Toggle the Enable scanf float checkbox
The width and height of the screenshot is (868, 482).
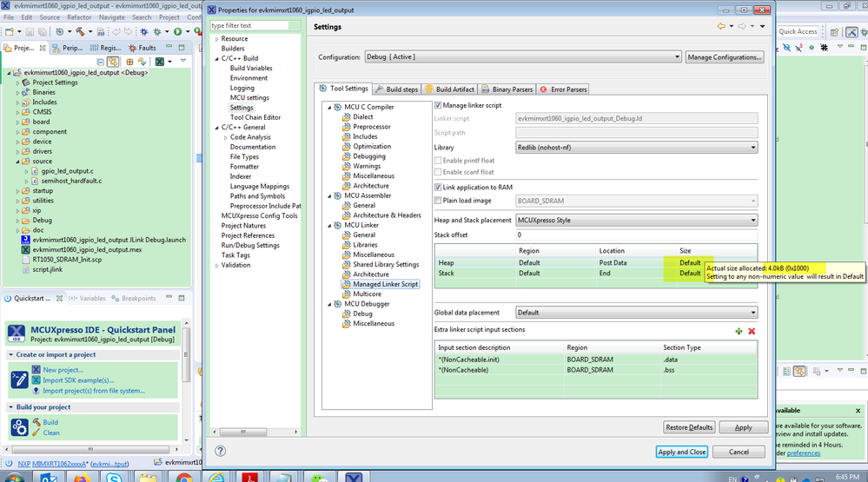(x=438, y=172)
